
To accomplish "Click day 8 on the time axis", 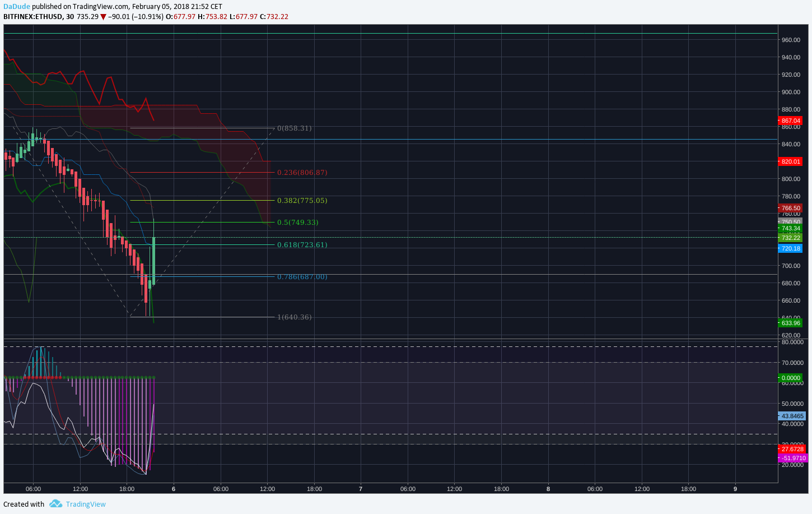I will tap(548, 489).
